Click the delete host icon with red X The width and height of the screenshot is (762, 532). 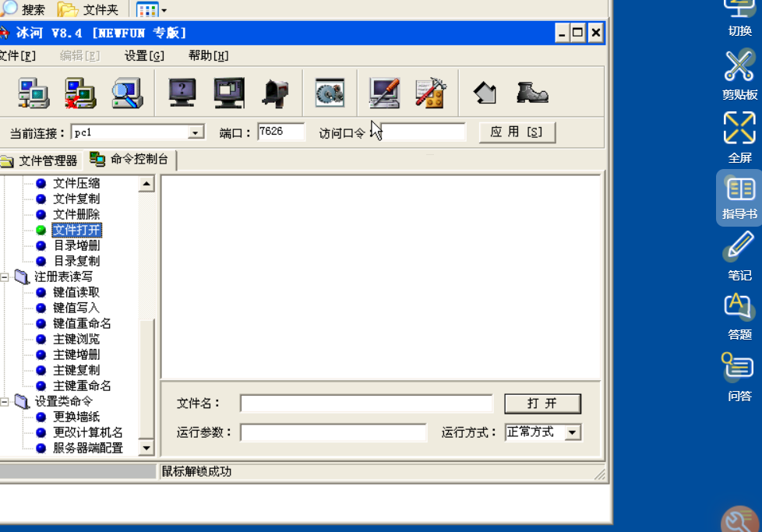pos(81,93)
